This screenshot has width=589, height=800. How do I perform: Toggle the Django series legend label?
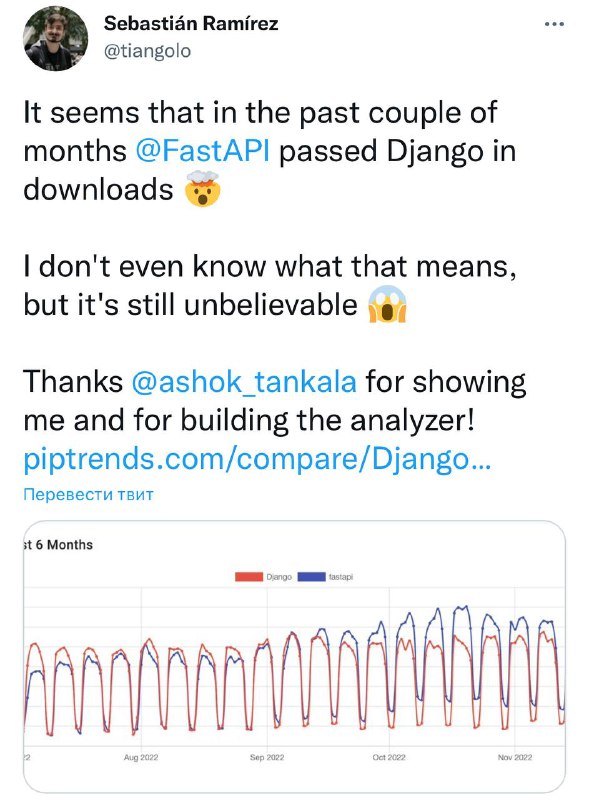[279, 577]
